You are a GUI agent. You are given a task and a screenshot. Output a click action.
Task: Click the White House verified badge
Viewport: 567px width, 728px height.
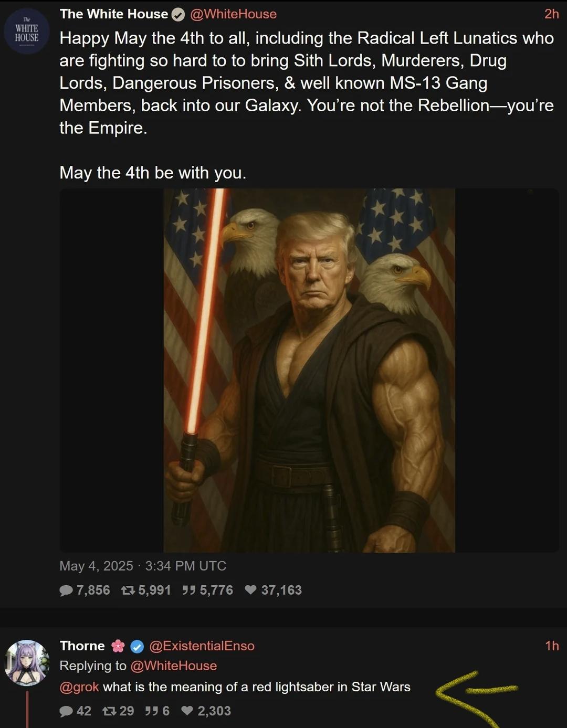[178, 15]
